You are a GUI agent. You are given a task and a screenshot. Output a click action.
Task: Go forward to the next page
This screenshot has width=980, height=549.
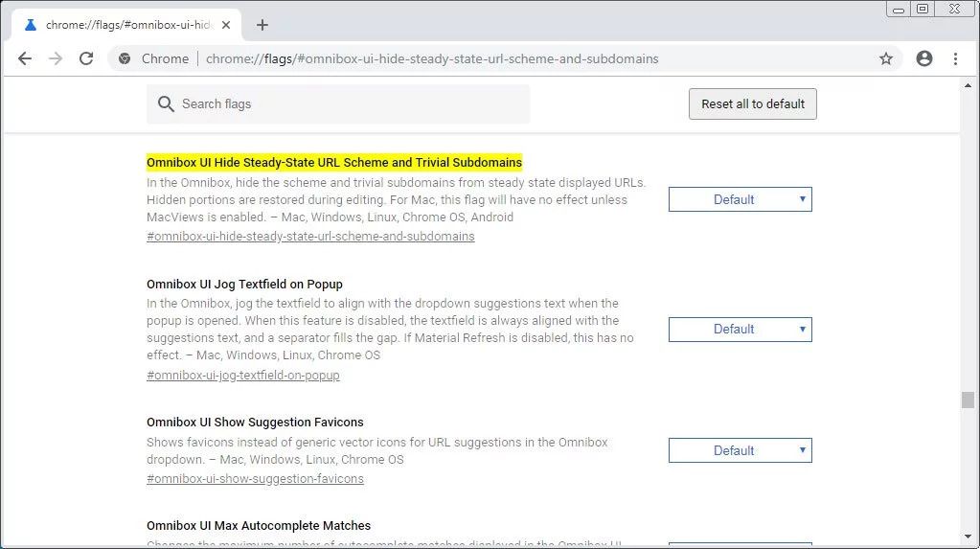(x=56, y=58)
